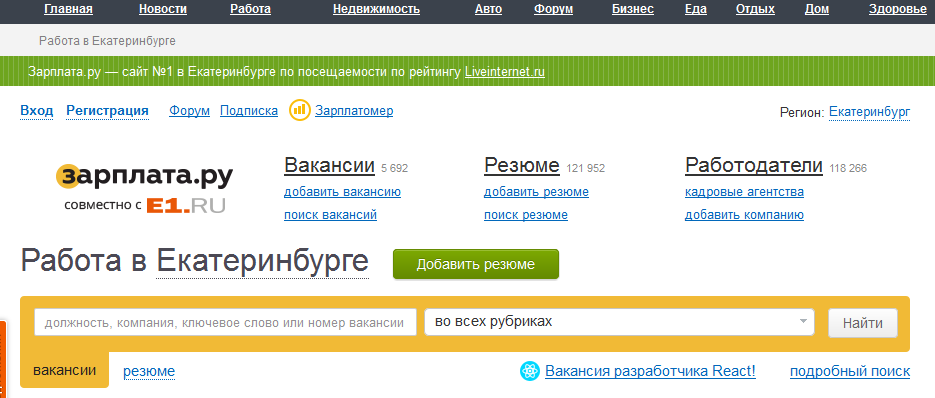Click поиск резюме link
This screenshot has height=398, width=935.
coord(525,215)
